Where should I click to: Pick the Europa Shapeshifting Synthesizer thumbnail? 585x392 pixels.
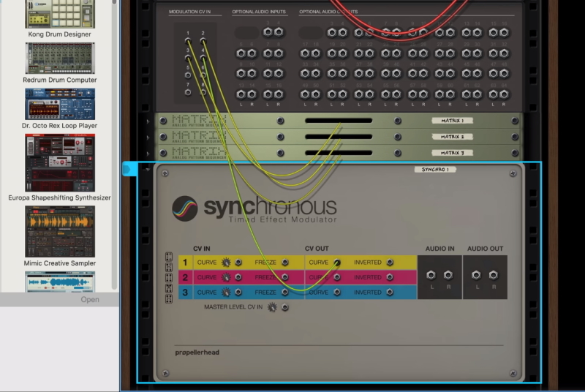[x=60, y=162]
